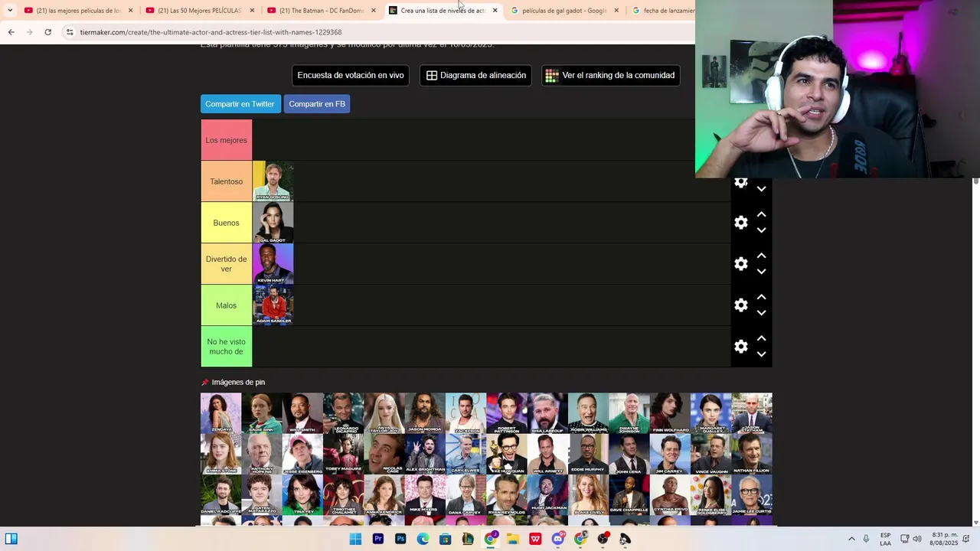Select the 'Malos' tier label
980x551 pixels.
tap(227, 305)
